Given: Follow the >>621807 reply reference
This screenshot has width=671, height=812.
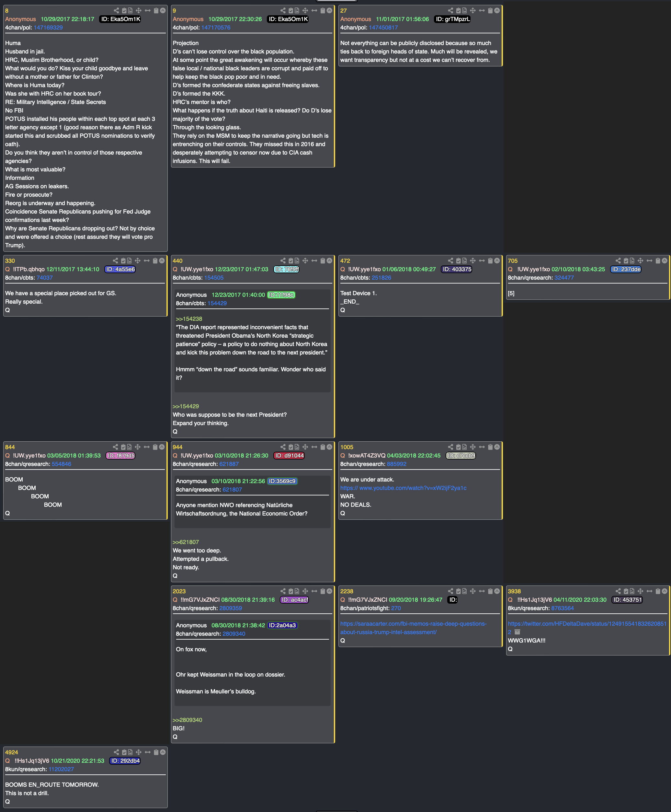Looking at the screenshot, I should pyautogui.click(x=186, y=542).
